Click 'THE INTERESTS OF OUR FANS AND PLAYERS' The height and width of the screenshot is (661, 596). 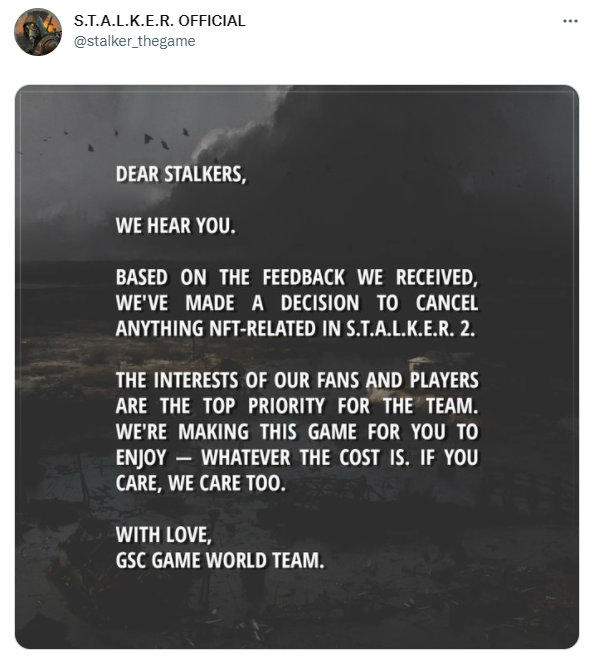click(297, 380)
